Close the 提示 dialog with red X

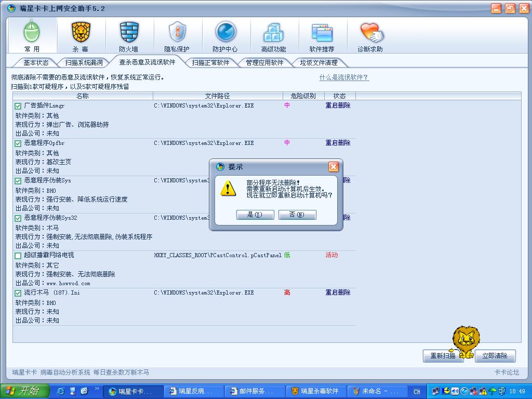coord(334,167)
